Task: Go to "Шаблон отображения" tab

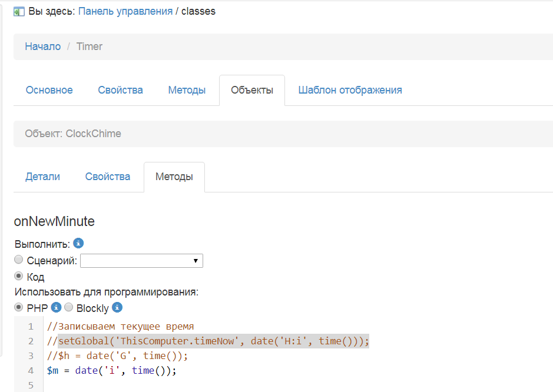Action: point(350,90)
